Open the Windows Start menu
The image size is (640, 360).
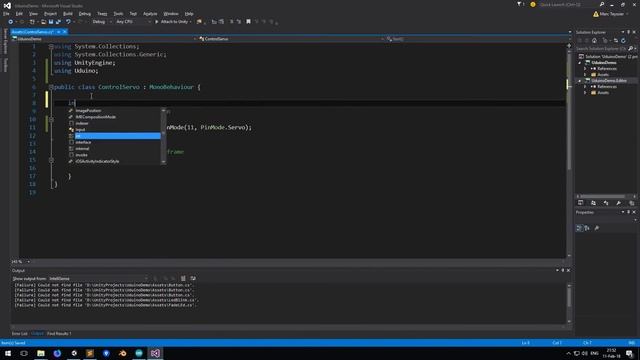point(8,353)
